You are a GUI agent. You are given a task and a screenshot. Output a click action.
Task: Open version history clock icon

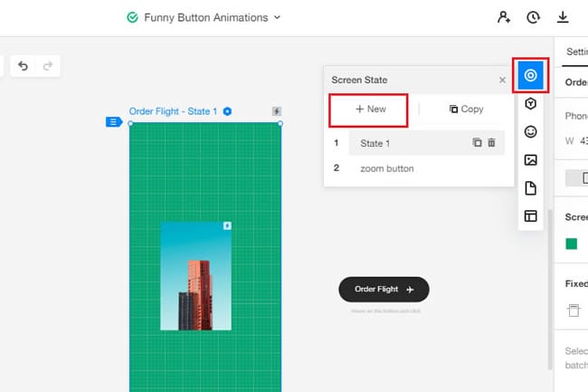[x=533, y=17]
